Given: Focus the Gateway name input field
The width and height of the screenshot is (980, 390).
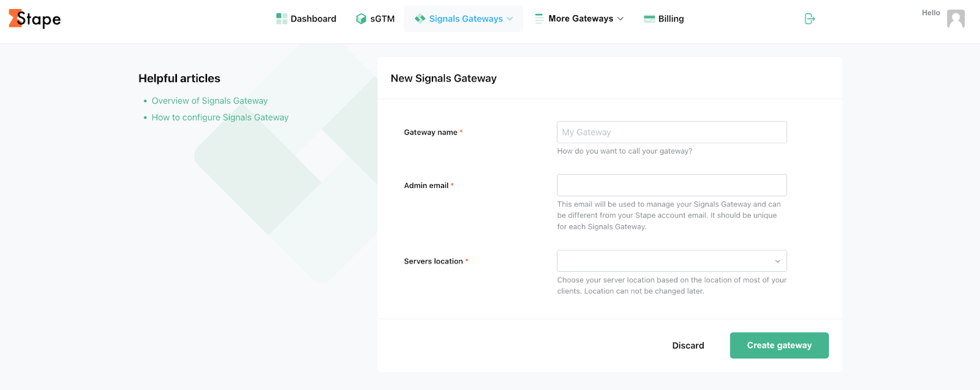Looking at the screenshot, I should [x=672, y=132].
